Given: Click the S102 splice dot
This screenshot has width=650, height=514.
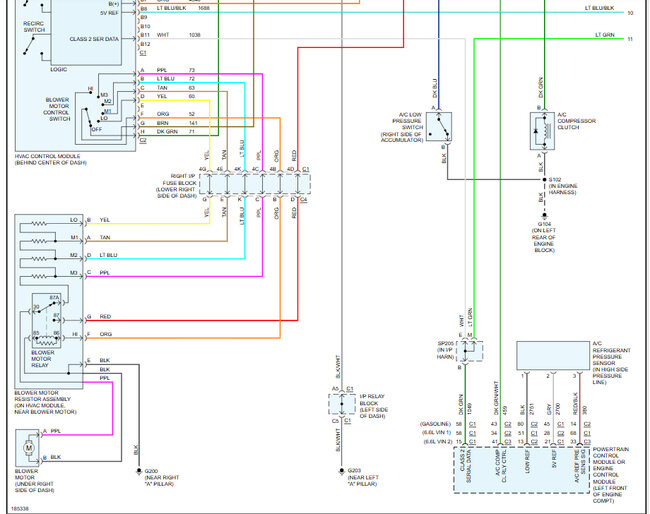Looking at the screenshot, I should tap(544, 180).
